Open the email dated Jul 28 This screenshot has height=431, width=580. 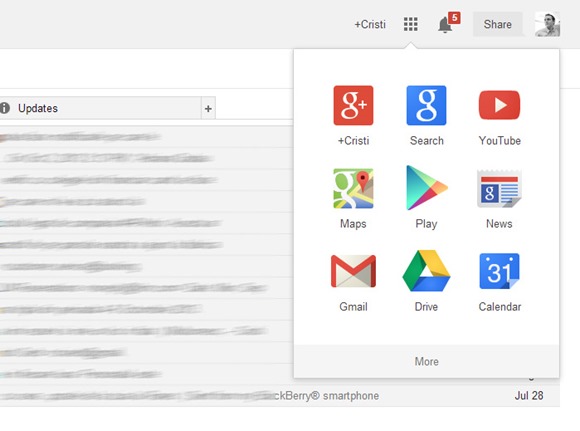280,396
